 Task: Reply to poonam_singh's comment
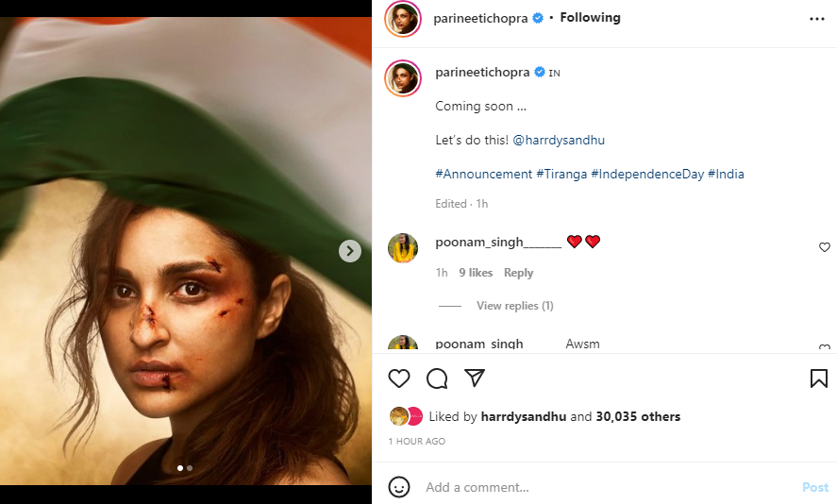[x=518, y=273]
